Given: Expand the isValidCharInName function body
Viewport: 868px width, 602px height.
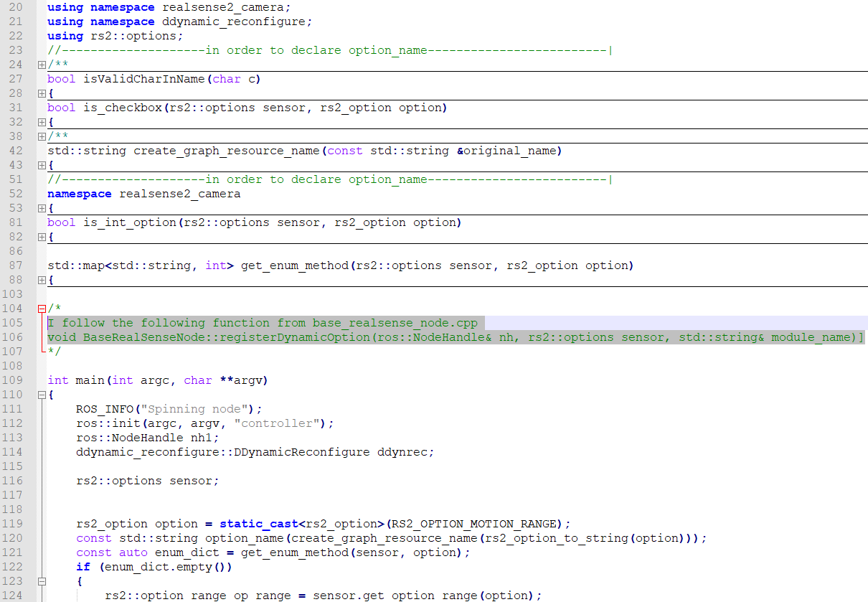Looking at the screenshot, I should 41,93.
